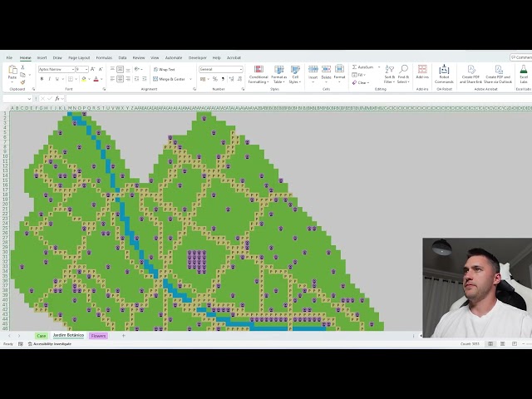
Task: Toggle Middle Align
Action: [120, 69]
